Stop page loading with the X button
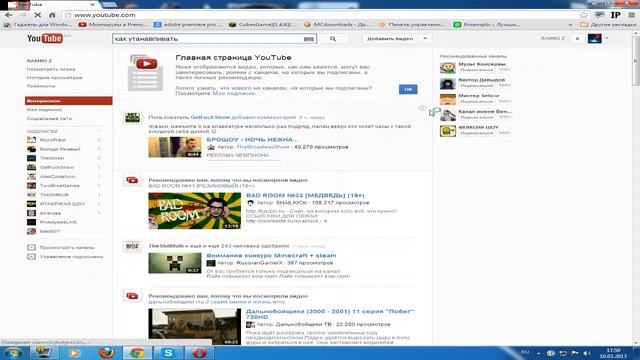This screenshot has height=360, width=640. click(x=37, y=15)
